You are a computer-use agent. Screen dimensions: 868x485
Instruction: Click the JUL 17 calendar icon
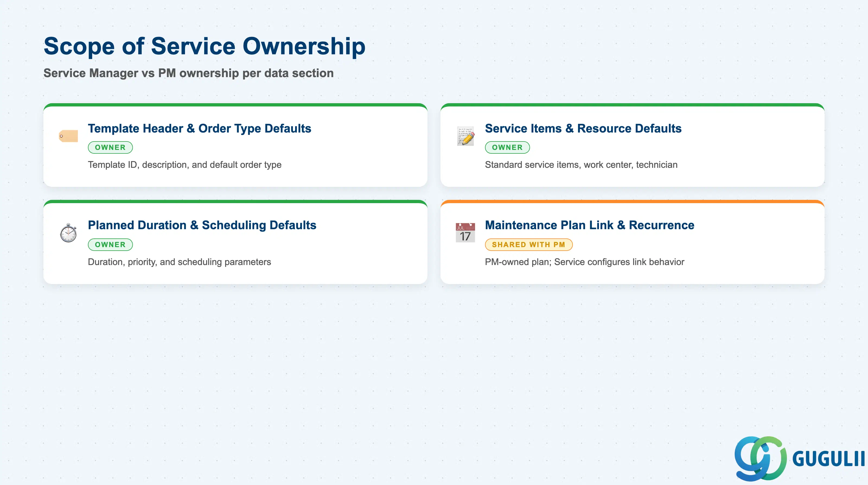click(x=465, y=232)
